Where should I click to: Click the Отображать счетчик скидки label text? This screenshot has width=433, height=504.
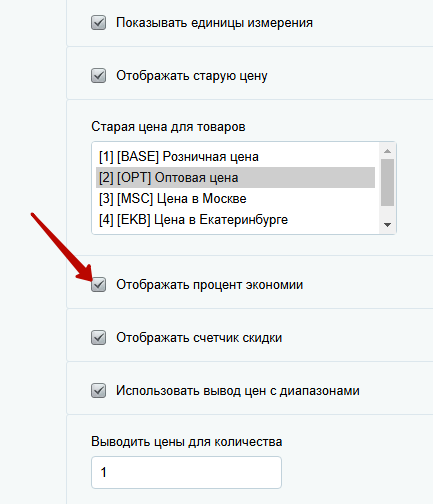tap(199, 338)
